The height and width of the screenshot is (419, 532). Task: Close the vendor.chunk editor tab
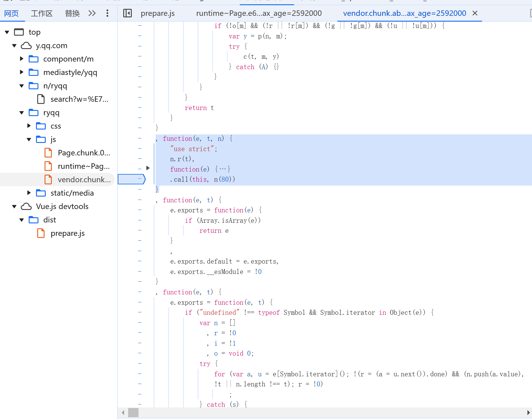tap(475, 13)
